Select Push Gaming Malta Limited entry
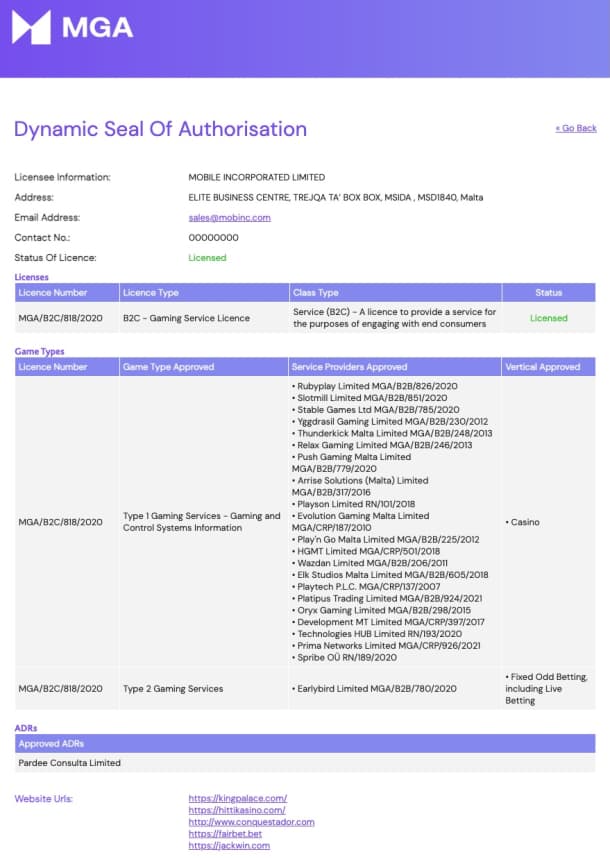 (x=351, y=463)
